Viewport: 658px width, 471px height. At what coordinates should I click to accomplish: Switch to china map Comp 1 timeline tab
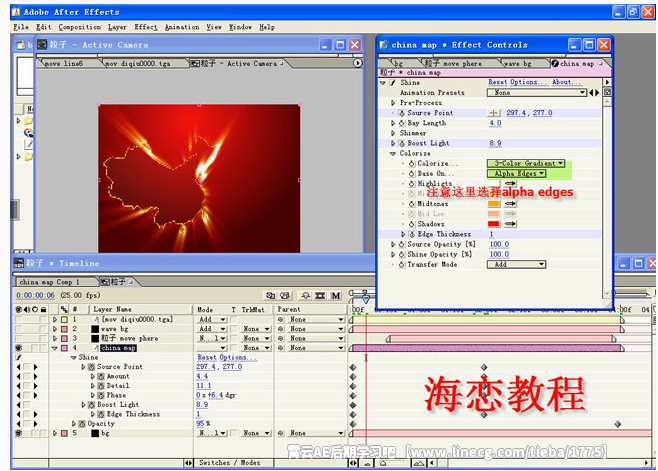coord(50,282)
